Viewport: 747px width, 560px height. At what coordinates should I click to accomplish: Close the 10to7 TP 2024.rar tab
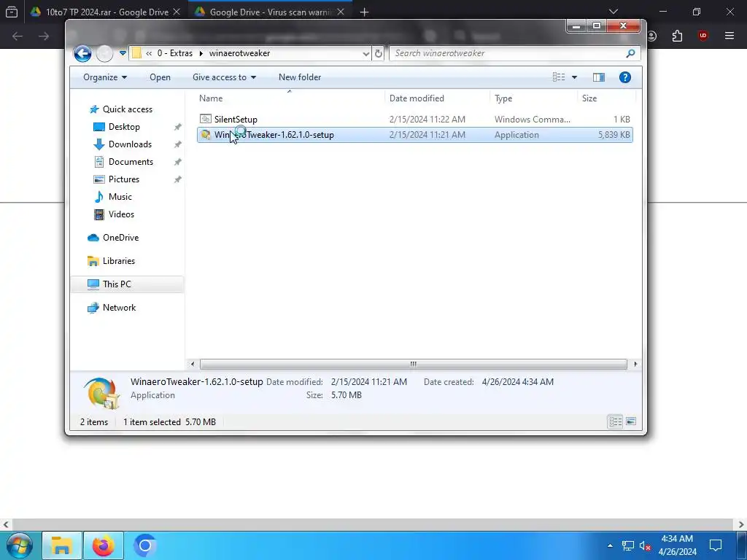pos(177,12)
